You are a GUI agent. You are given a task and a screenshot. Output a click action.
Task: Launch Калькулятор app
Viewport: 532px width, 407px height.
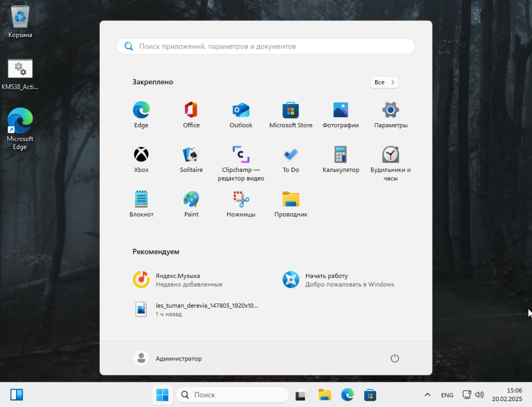(341, 159)
